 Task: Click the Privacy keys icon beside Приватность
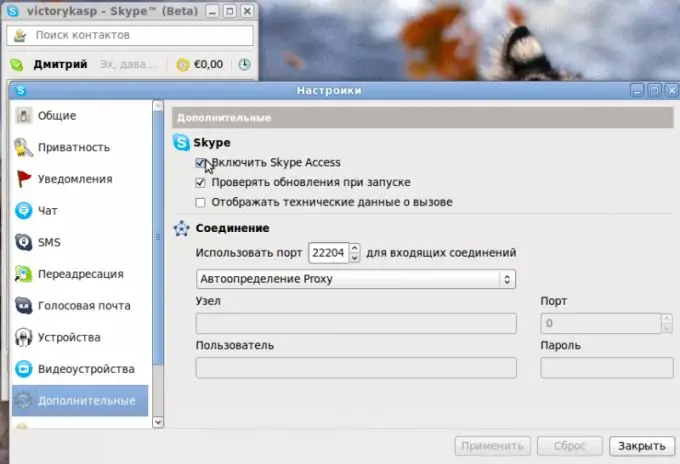point(23,147)
